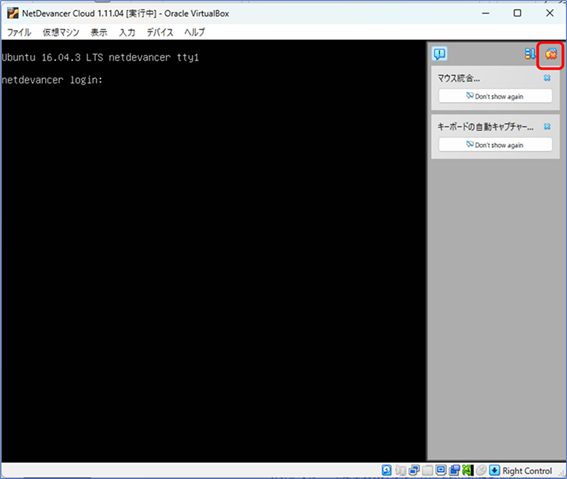Open the ヘルプ menu

coord(195,32)
